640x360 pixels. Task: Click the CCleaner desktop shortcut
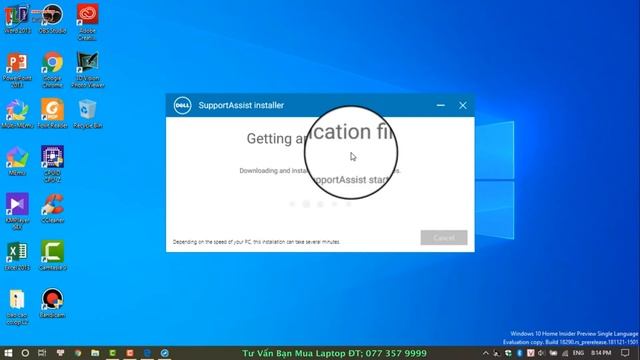pos(52,208)
